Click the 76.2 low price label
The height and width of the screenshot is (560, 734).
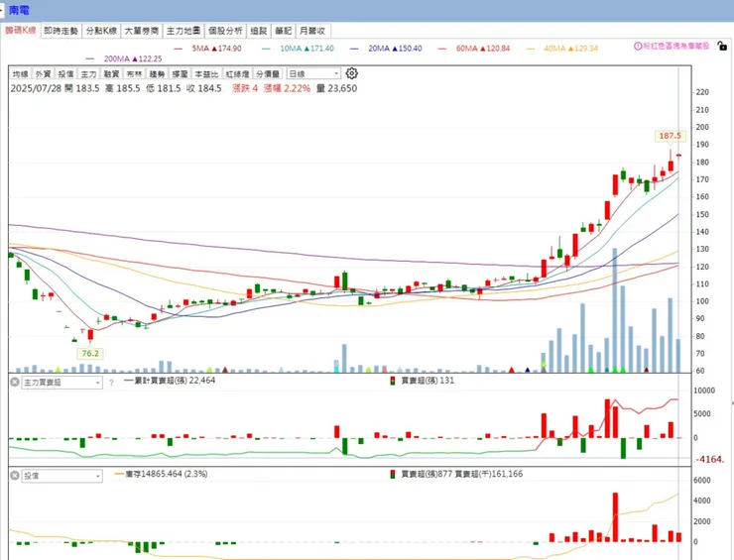pos(90,353)
